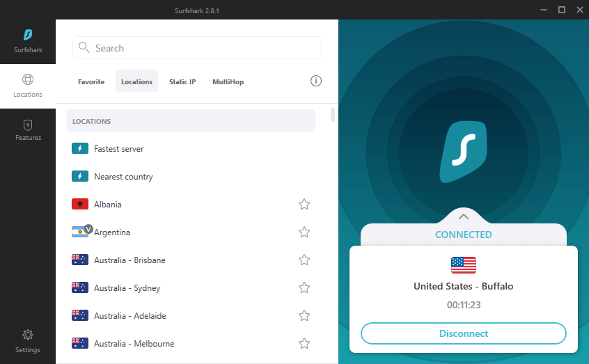Click the Argentina flag icon

pos(80,232)
